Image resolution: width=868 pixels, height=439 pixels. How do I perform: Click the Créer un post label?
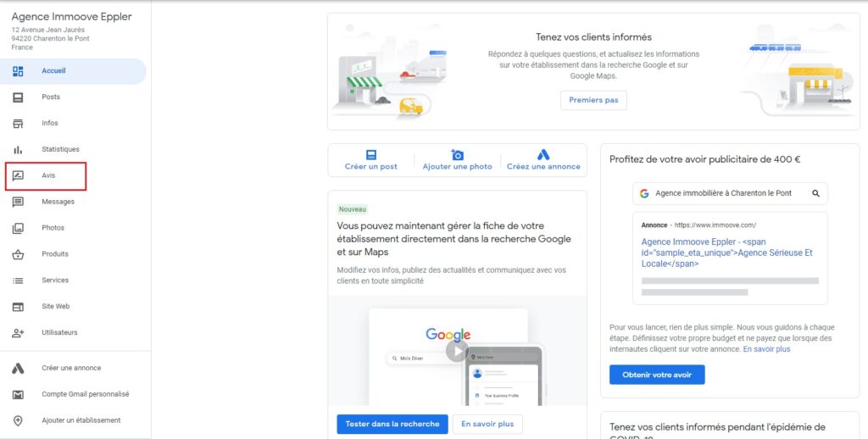[371, 167]
